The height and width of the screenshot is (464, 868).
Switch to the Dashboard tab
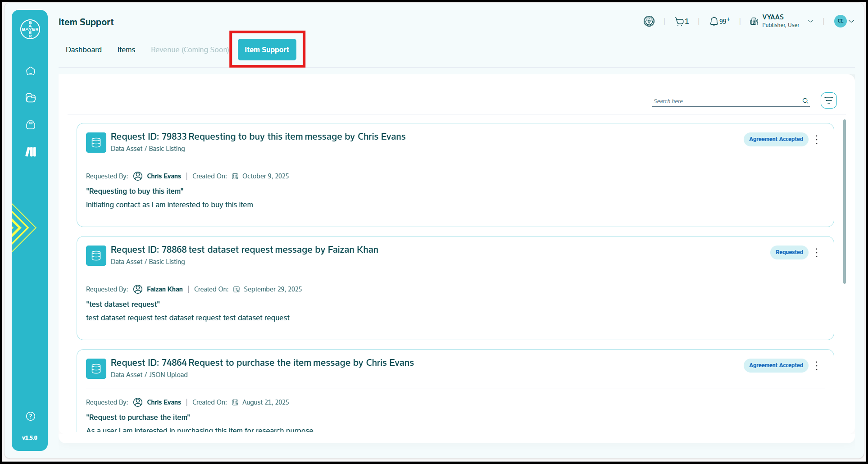[84, 50]
